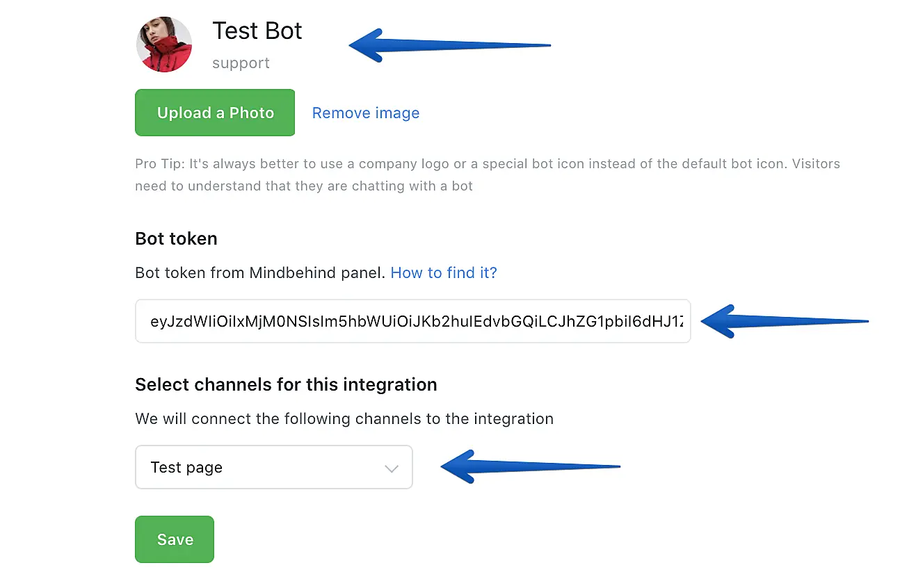Click the "Pro Tip" hint text first line
The image size is (900, 588).
tap(487, 164)
